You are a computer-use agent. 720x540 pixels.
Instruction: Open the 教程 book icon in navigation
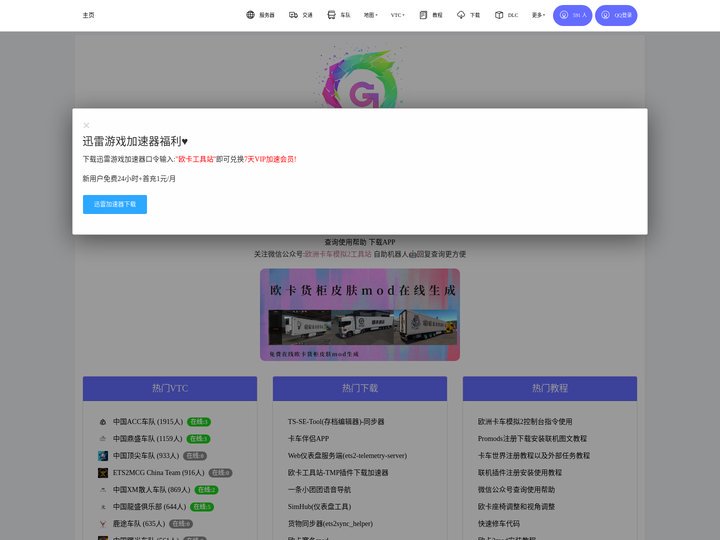(423, 15)
